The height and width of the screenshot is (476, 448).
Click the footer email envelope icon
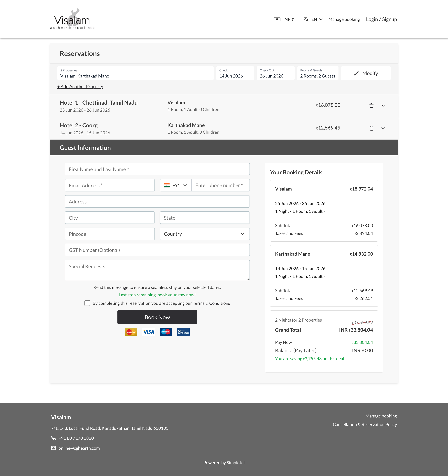tap(53, 448)
